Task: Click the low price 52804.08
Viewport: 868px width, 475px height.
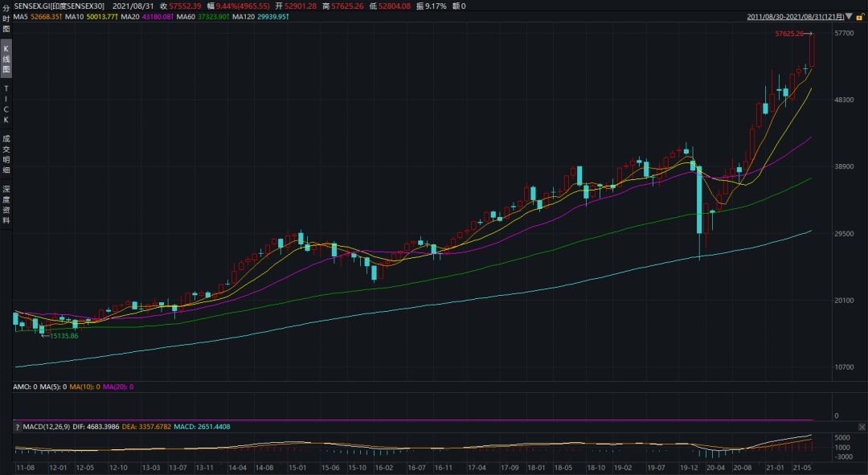Action: point(394,6)
